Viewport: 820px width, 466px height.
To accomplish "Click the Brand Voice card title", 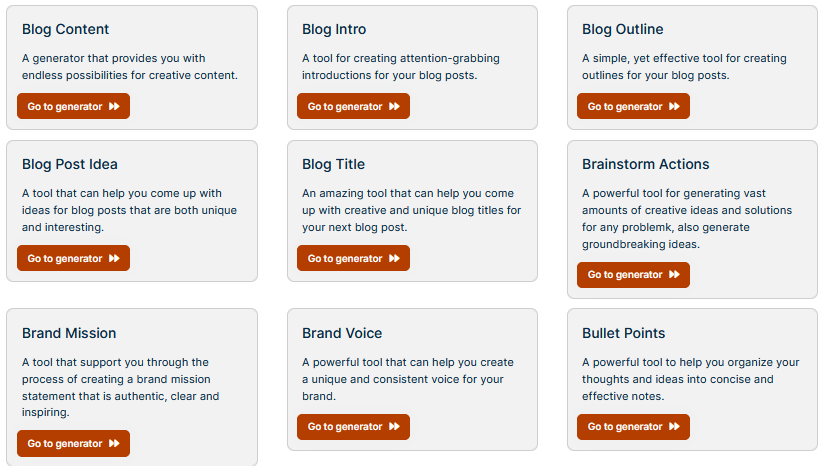I will [342, 333].
